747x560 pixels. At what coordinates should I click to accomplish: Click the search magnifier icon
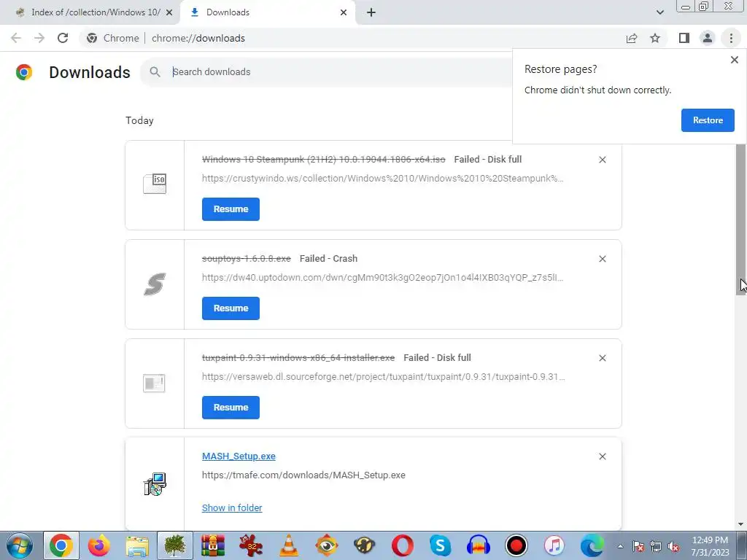point(155,72)
